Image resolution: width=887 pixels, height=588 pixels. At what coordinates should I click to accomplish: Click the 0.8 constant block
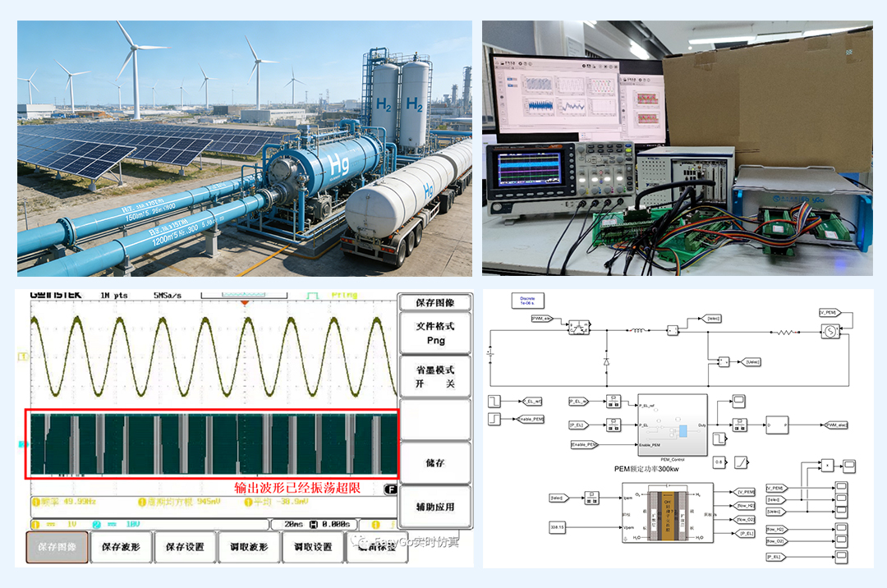click(x=719, y=462)
